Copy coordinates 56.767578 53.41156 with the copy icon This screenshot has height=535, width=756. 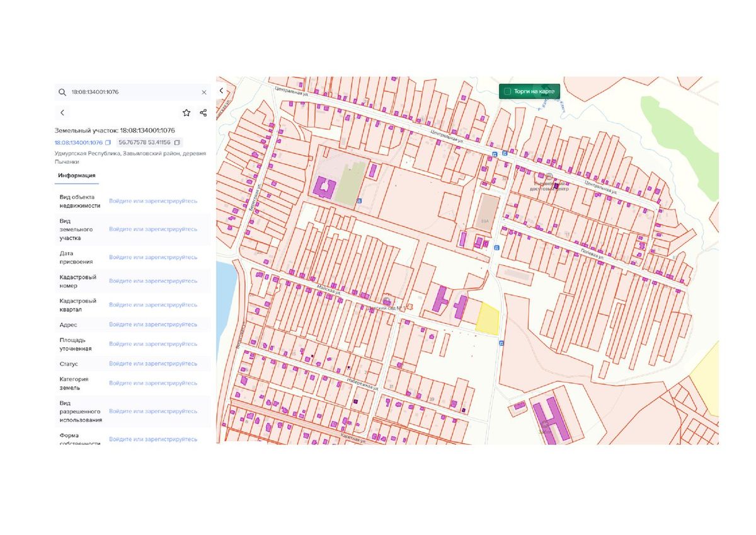click(x=177, y=142)
